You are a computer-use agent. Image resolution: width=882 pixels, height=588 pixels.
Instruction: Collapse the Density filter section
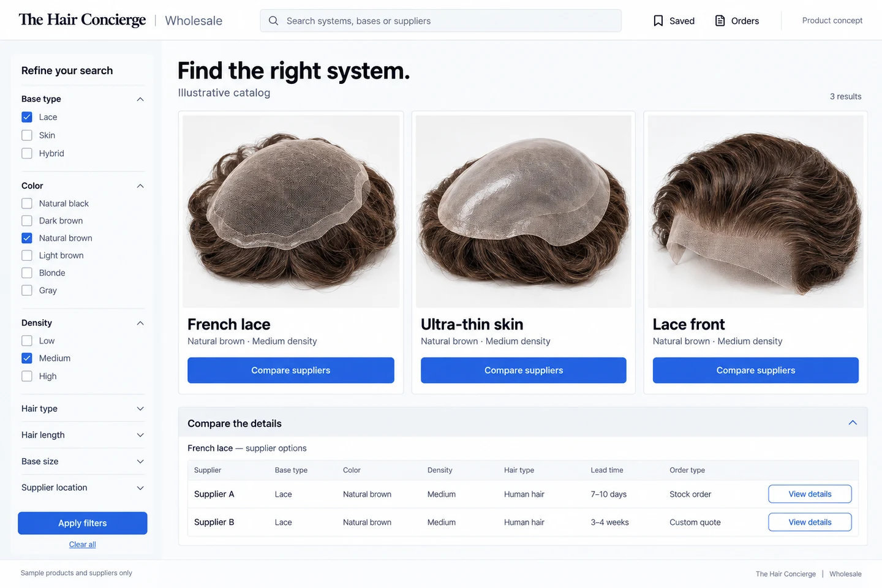[140, 323]
